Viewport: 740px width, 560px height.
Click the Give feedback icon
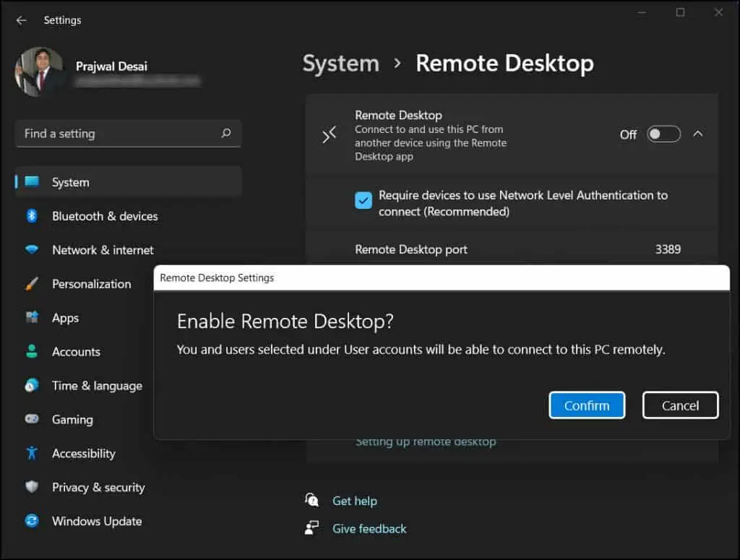coord(312,528)
